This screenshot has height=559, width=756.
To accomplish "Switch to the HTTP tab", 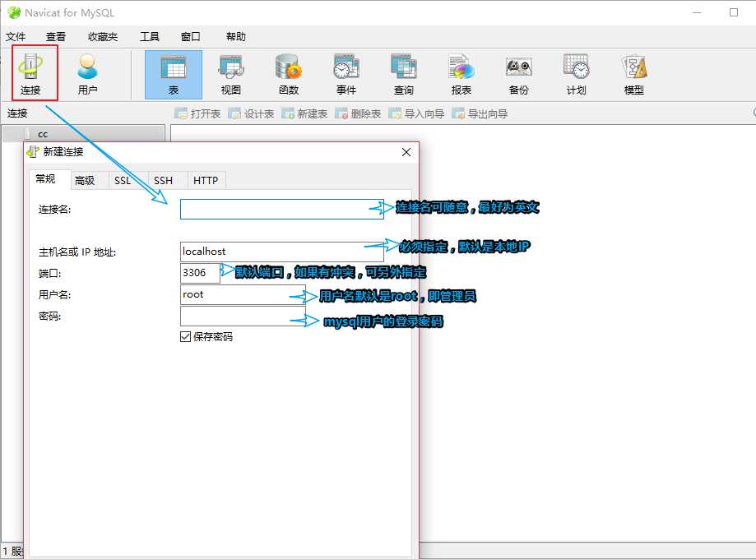I will coord(206,181).
